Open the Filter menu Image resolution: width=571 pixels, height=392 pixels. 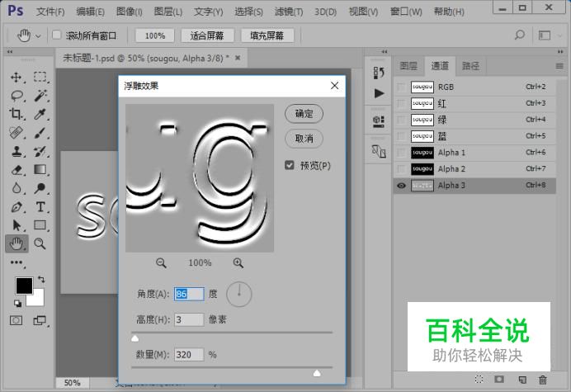289,12
